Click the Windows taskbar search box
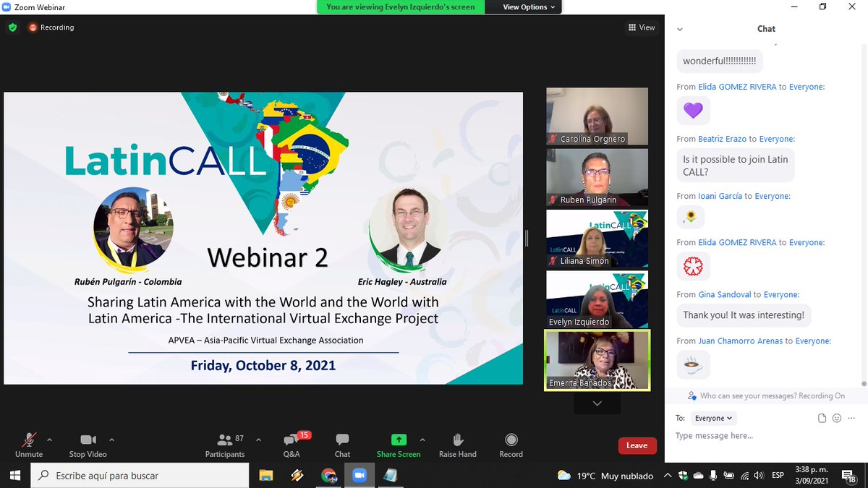Image resolution: width=868 pixels, height=488 pixels. (139, 475)
